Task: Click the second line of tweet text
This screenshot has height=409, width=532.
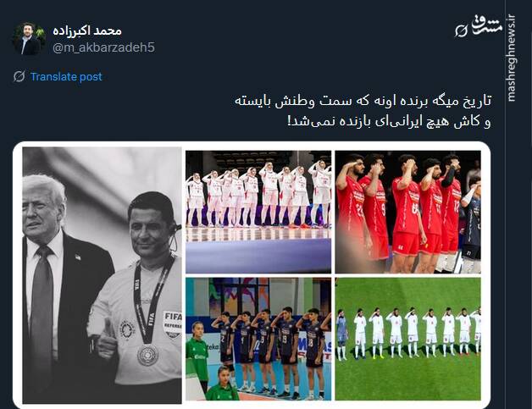Action: pyautogui.click(x=389, y=121)
